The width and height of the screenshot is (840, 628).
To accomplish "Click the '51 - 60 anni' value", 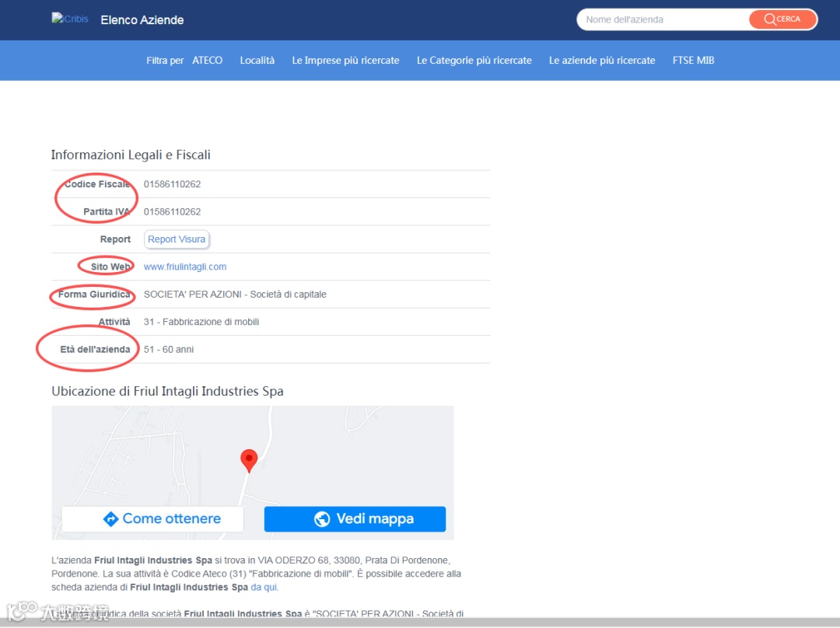I will pyautogui.click(x=168, y=350).
